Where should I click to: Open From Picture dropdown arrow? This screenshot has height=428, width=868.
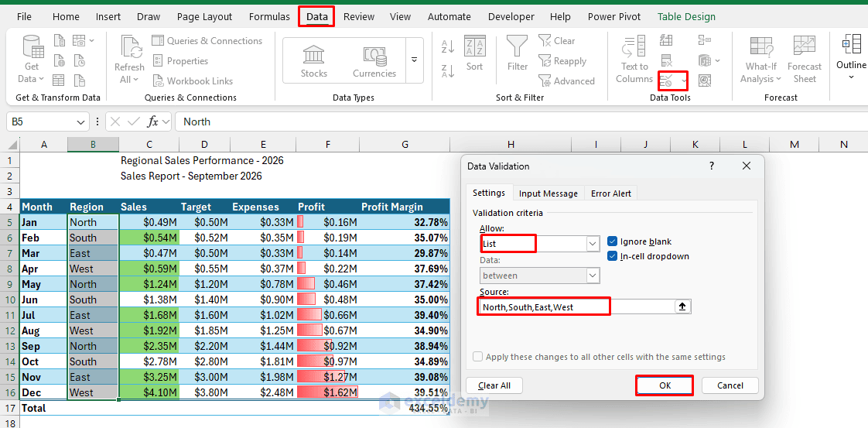pos(92,40)
